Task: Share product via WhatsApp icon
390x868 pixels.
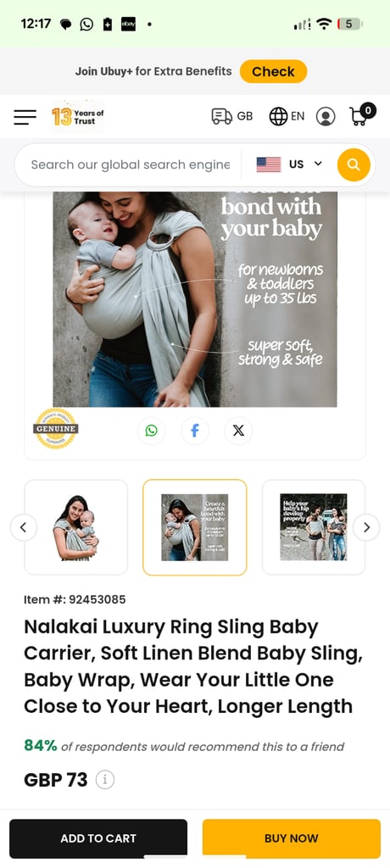Action: coord(151,431)
